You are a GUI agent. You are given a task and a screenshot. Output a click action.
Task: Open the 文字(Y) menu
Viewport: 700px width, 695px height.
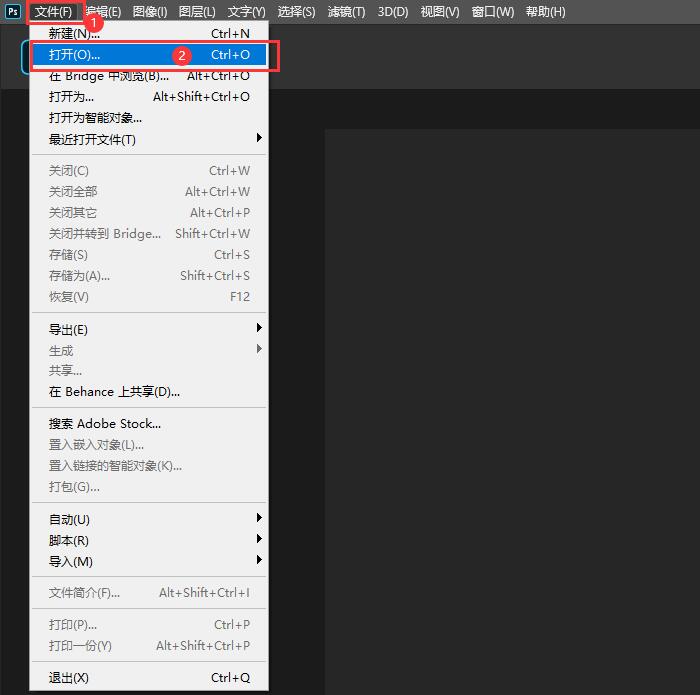tap(246, 12)
